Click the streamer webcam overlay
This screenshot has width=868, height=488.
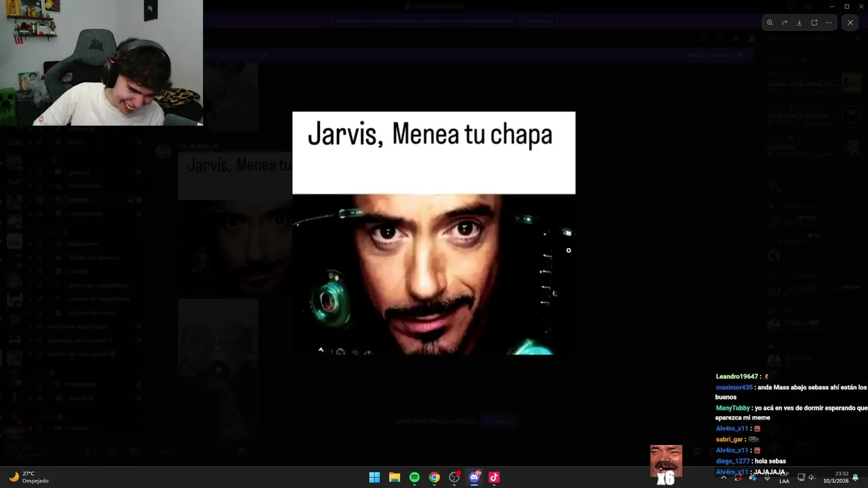(102, 62)
